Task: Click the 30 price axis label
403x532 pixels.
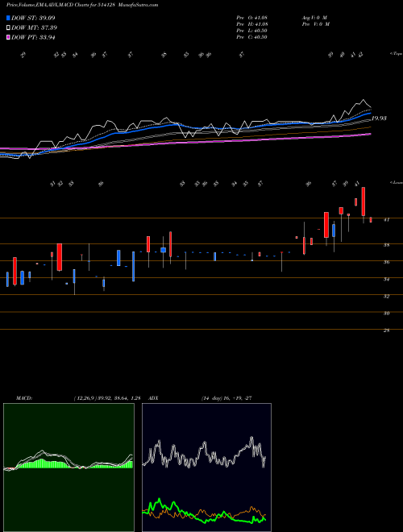Action: [x=386, y=314]
